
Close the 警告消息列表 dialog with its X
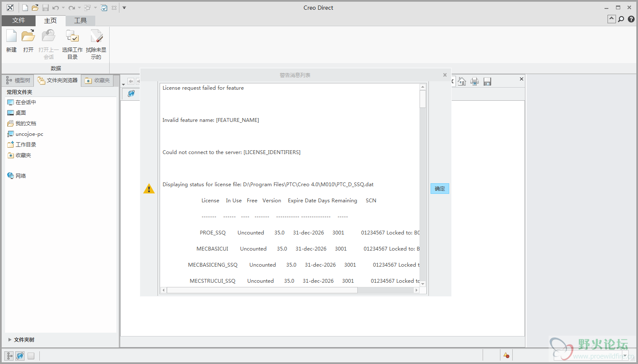click(x=445, y=75)
